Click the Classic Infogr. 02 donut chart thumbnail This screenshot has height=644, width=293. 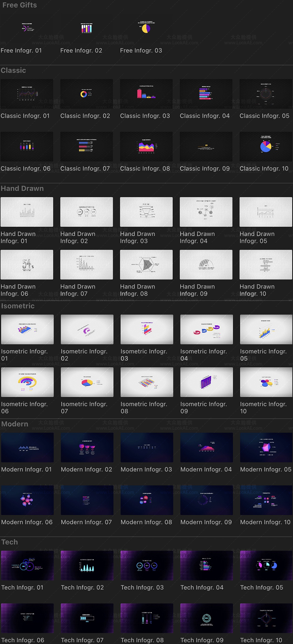(86, 94)
